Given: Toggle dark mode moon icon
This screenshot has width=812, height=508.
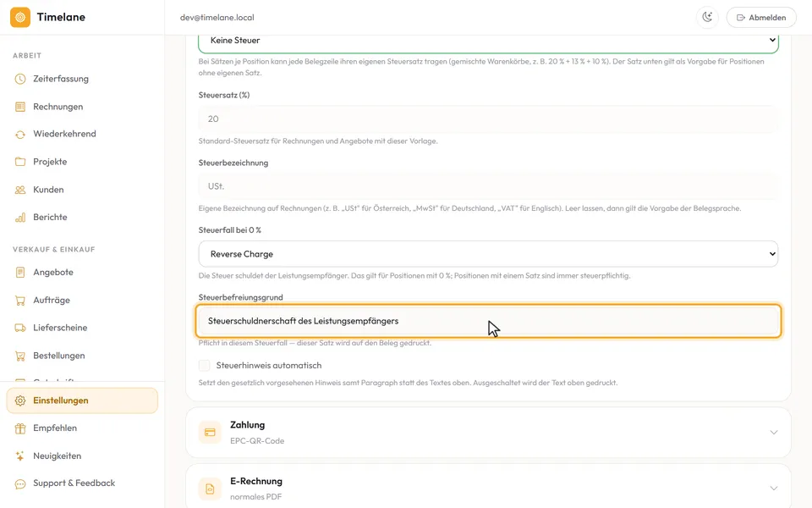Looking at the screenshot, I should (707, 17).
